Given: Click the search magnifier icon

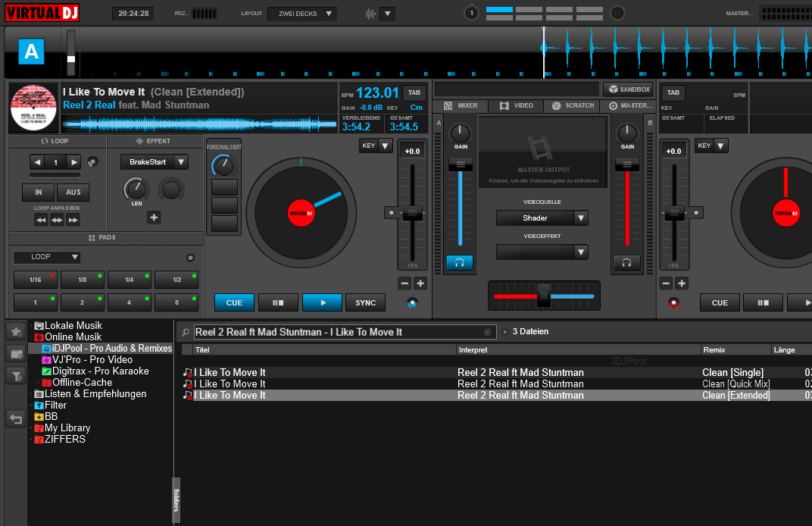Looking at the screenshot, I should [x=186, y=332].
